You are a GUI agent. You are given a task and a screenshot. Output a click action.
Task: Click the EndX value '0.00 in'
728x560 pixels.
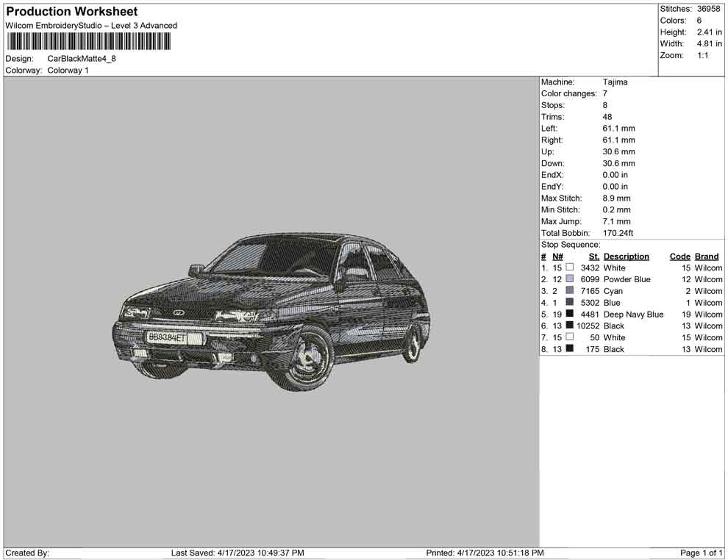tap(615, 175)
